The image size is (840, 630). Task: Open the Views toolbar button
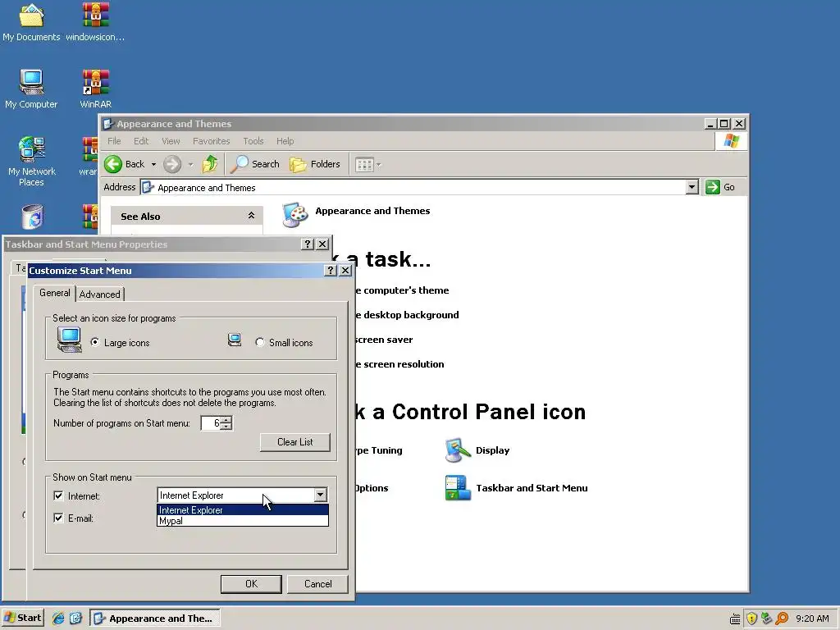(368, 164)
